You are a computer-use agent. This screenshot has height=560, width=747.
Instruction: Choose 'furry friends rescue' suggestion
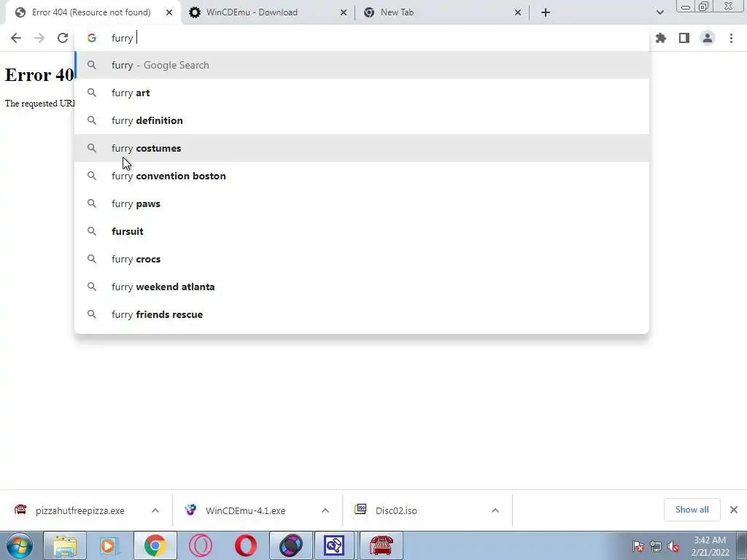point(362,314)
